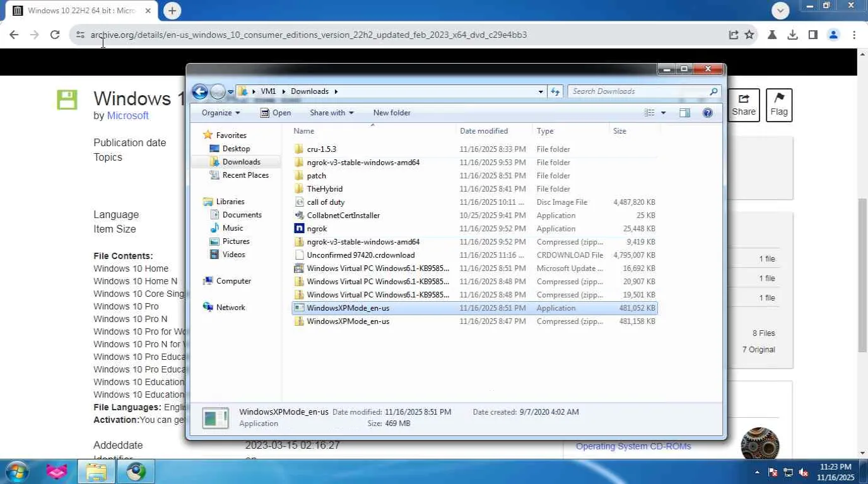
Task: Sort files by the Size column
Action: pyautogui.click(x=635, y=131)
